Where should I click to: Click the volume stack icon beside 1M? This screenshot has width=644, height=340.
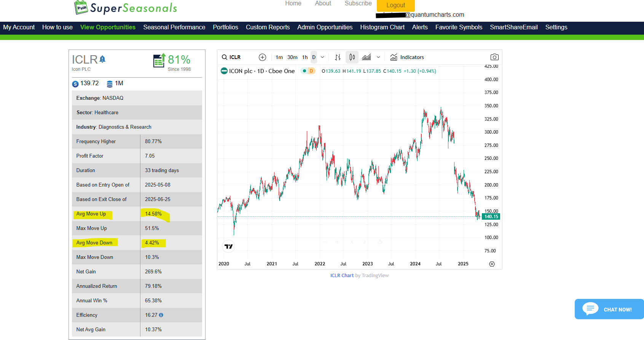[x=110, y=84]
